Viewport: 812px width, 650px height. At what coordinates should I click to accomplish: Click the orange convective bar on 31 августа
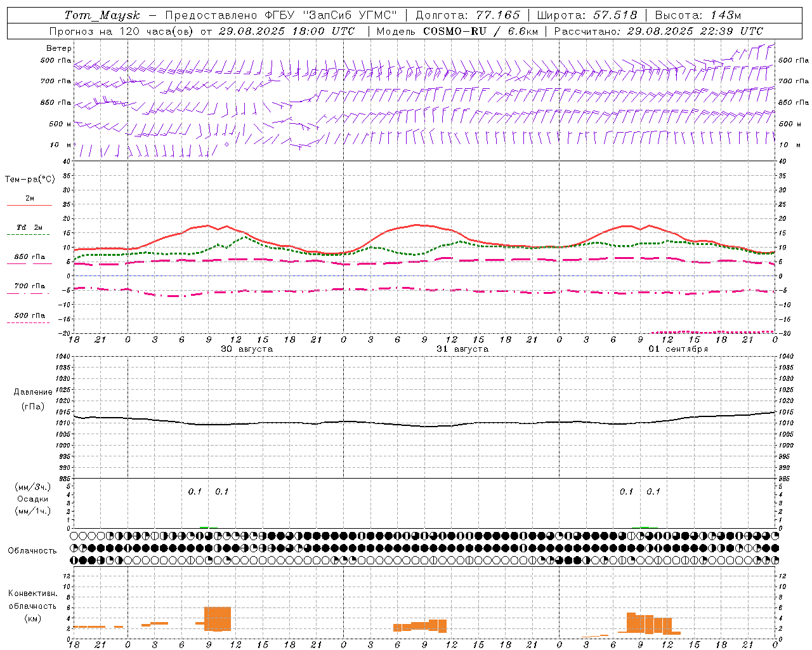click(x=420, y=627)
